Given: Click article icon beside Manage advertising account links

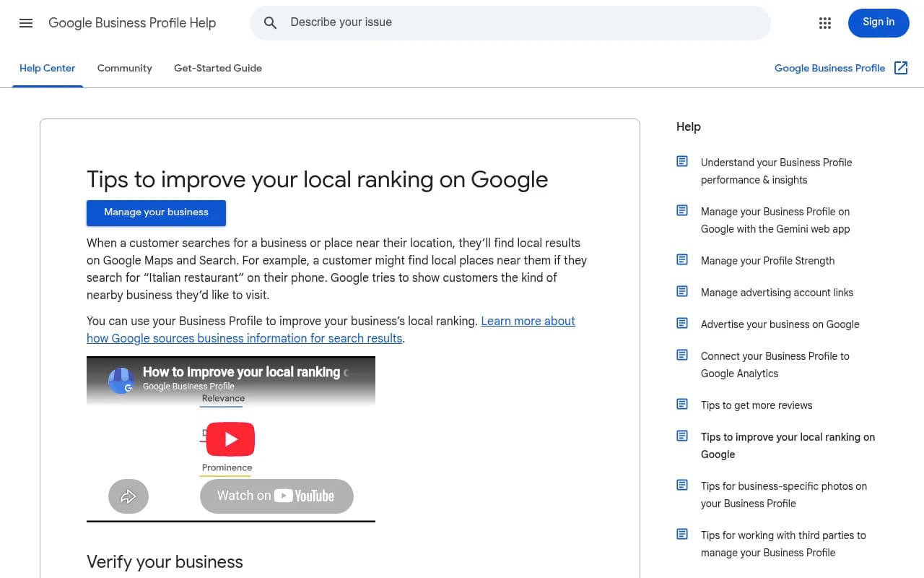Looking at the screenshot, I should tap(682, 291).
